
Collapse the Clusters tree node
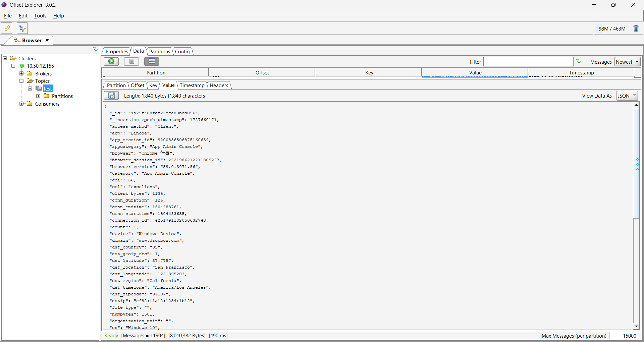click(x=5, y=58)
